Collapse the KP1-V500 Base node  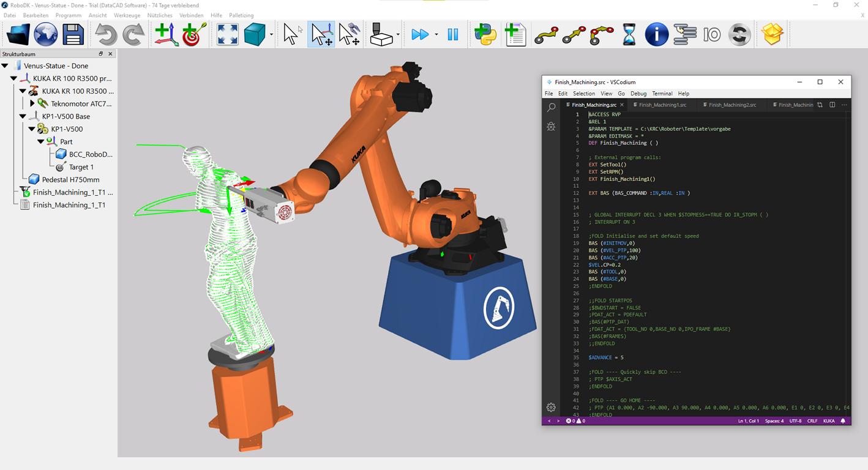[x=23, y=116]
